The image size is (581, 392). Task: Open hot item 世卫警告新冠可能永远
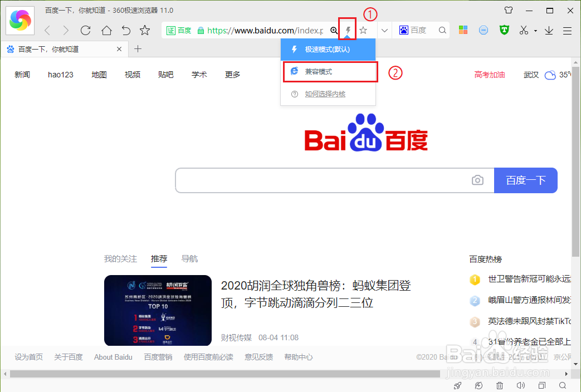click(530, 278)
